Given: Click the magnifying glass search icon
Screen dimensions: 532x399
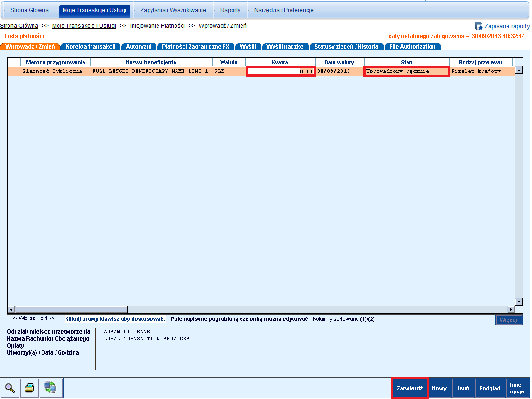Looking at the screenshot, I should pyautogui.click(x=10, y=388).
